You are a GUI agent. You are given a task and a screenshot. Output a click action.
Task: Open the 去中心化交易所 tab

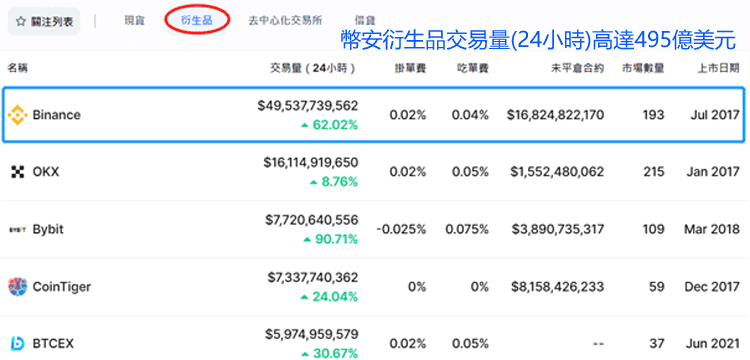[285, 21]
